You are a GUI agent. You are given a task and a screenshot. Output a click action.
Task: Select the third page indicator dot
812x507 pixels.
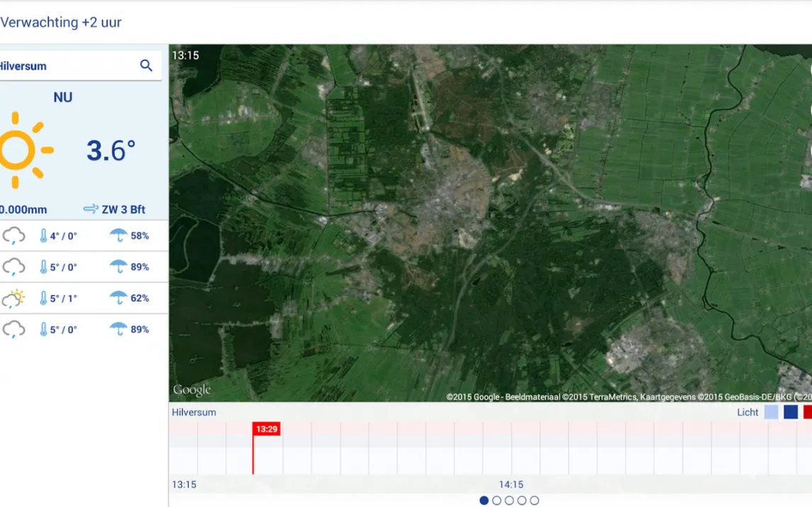click(509, 501)
